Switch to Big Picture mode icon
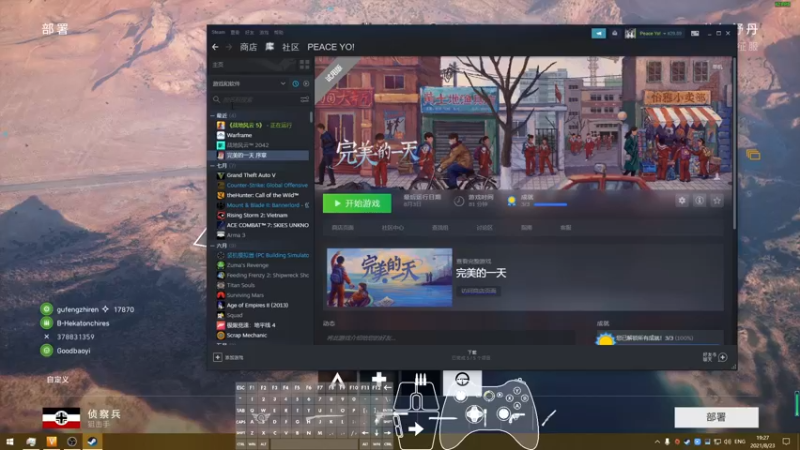800x450 pixels. [695, 33]
